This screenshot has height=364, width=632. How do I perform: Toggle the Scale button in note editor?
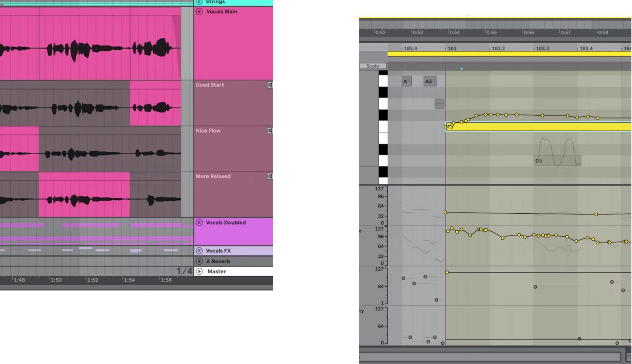pyautogui.click(x=373, y=66)
